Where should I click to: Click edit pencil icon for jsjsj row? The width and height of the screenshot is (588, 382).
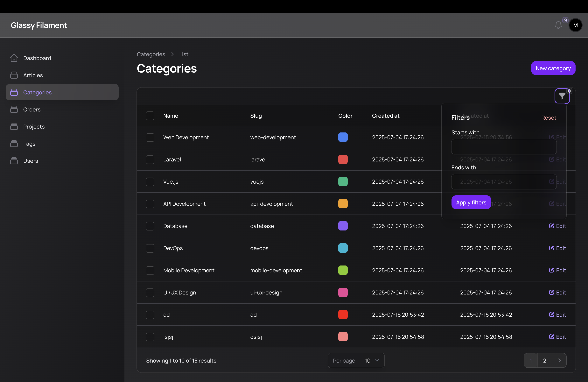551,336
